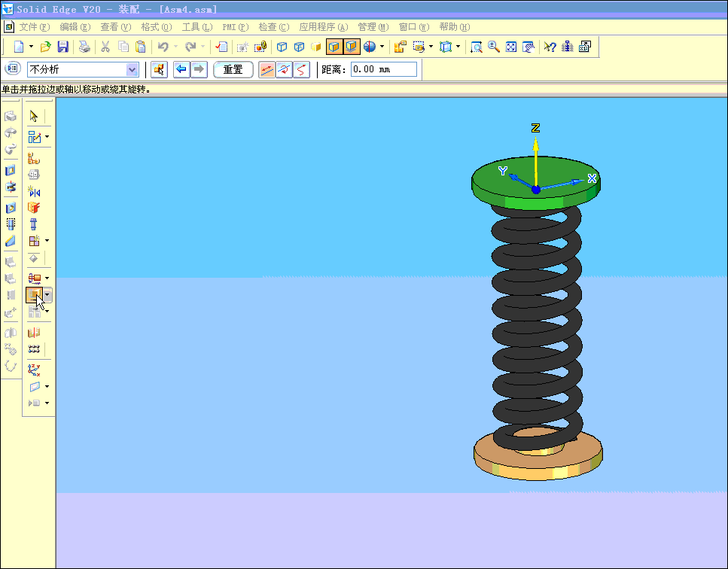Redo the last undone action

click(x=190, y=47)
